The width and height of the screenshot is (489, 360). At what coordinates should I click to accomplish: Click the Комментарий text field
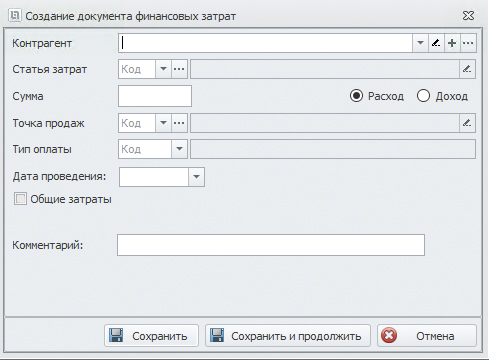point(271,245)
